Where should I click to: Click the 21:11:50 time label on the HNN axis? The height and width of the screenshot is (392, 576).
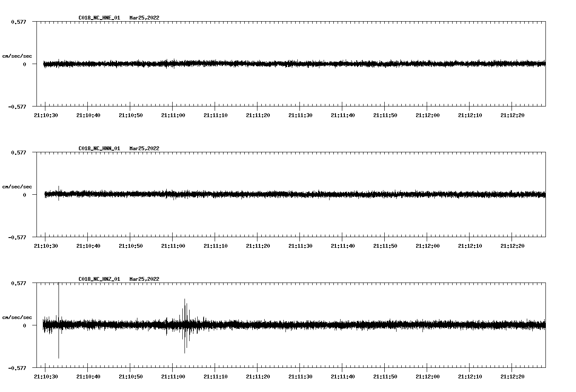[x=385, y=246]
